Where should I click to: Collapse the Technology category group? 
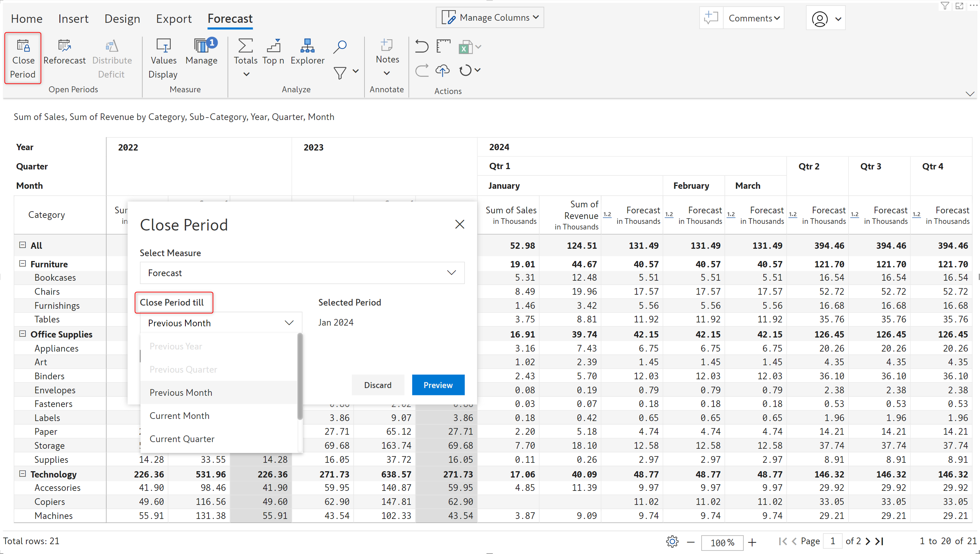22,474
